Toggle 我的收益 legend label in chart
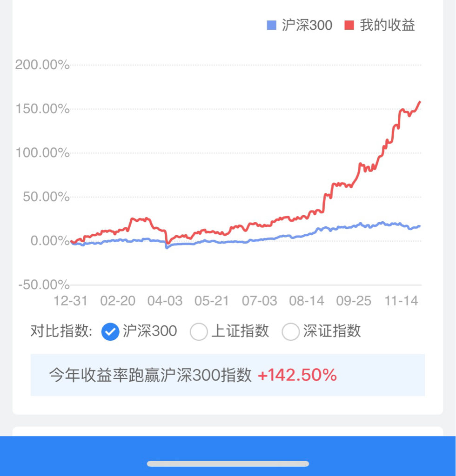Screen dimensions: 456x476 (x=387, y=25)
